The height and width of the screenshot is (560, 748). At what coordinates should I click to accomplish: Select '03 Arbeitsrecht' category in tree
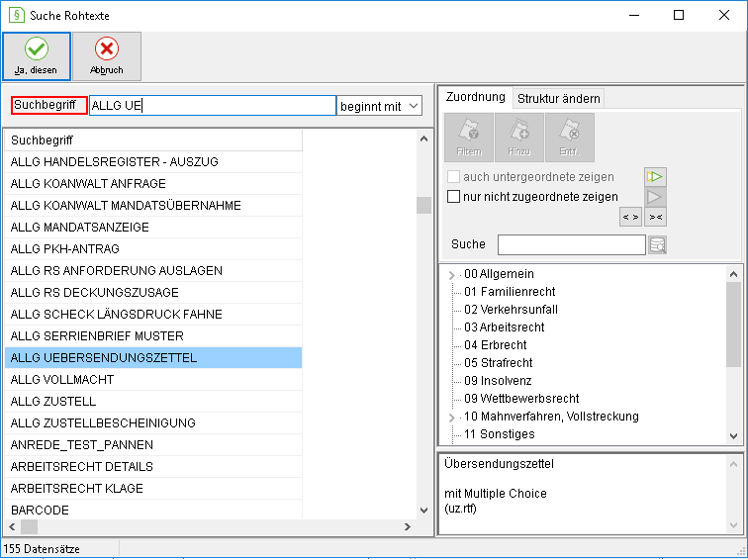(x=504, y=327)
